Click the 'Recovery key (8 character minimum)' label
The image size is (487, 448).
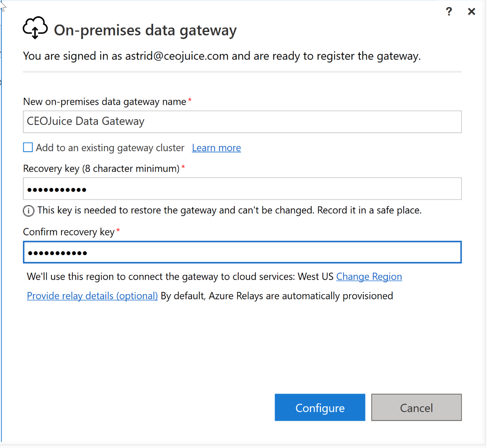point(101,168)
